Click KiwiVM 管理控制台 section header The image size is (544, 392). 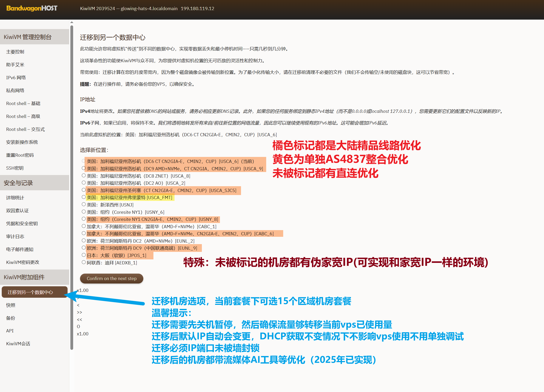pos(35,37)
